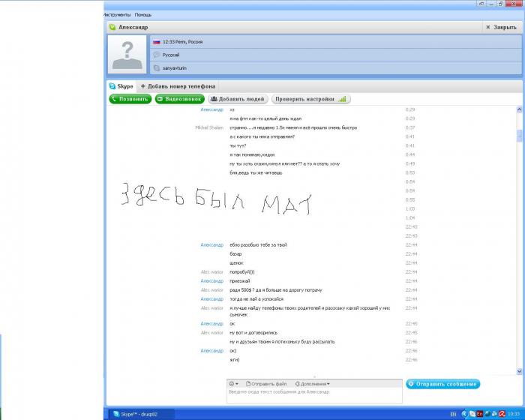
Task: Click message 'ради 500$ ? да я больше на дорогу потрачу'
Action: 275,290
